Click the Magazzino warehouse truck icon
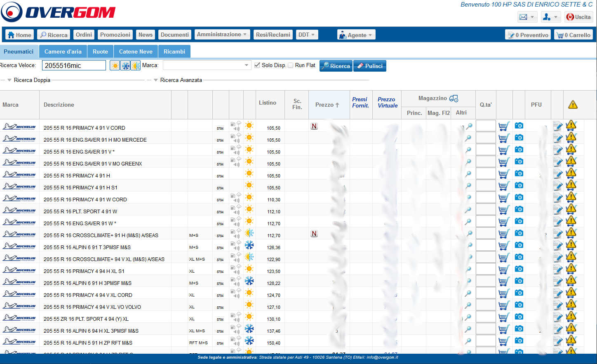This screenshot has height=364, width=597. click(x=454, y=98)
